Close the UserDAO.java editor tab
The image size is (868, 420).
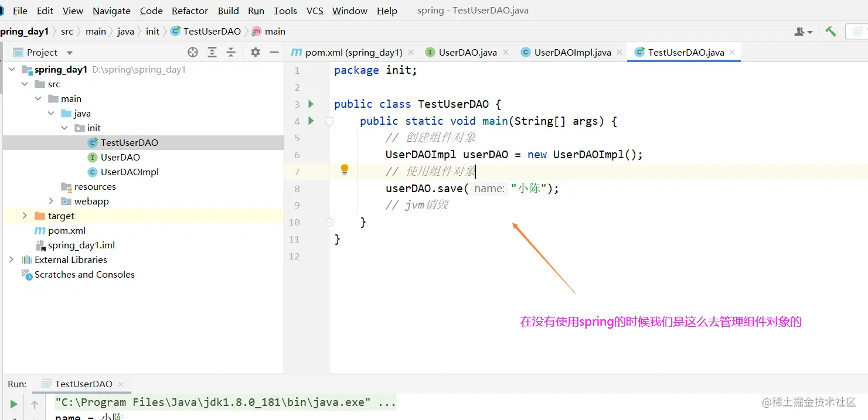click(x=506, y=52)
